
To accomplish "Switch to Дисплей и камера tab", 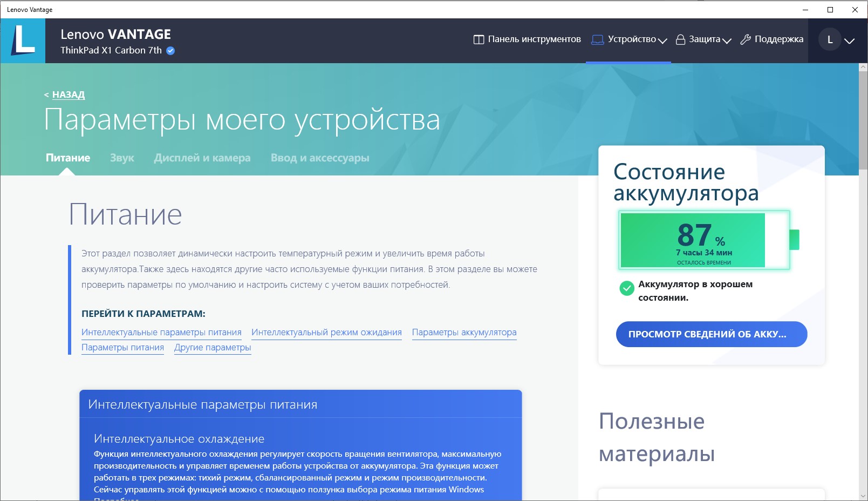I will coord(202,158).
